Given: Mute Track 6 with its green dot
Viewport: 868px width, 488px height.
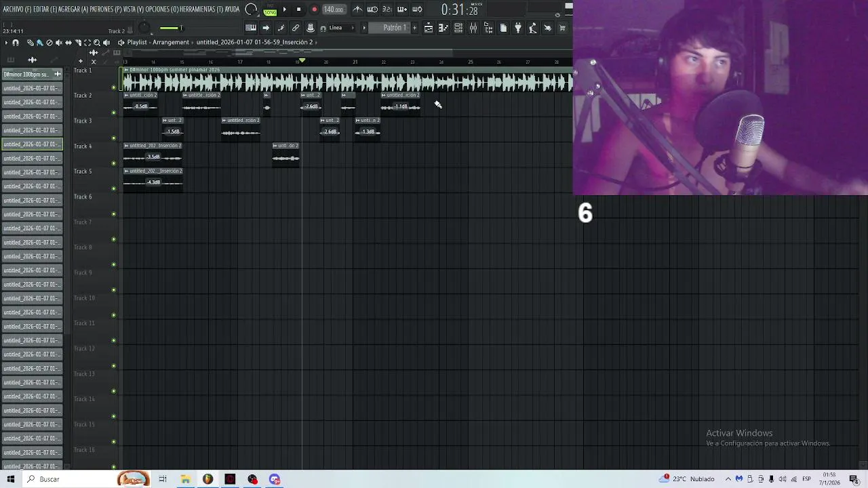Looking at the screenshot, I should click(113, 214).
